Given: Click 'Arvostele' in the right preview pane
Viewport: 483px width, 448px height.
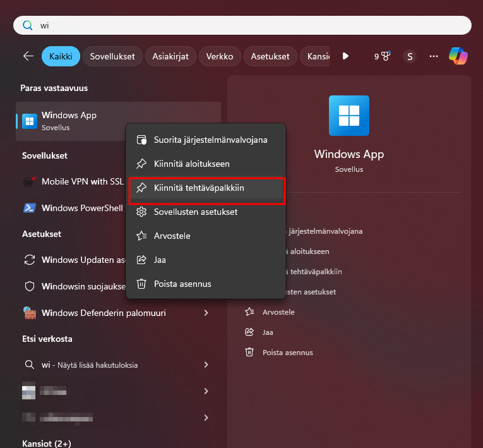Looking at the screenshot, I should pos(278,312).
